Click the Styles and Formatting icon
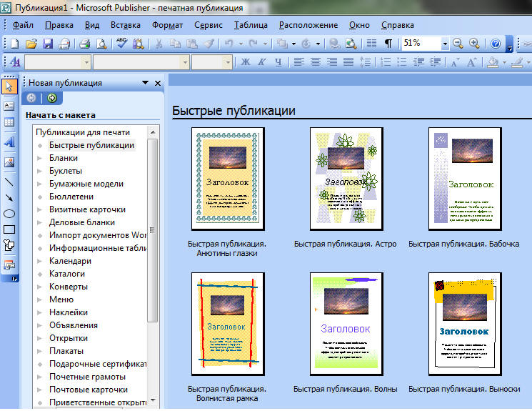This screenshot has width=532, height=411. coord(14,62)
